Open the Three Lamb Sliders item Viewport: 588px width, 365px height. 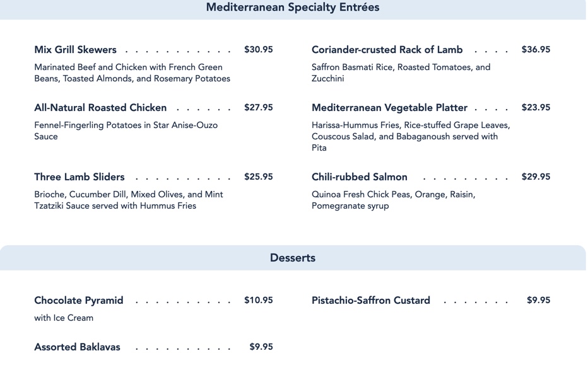click(79, 177)
